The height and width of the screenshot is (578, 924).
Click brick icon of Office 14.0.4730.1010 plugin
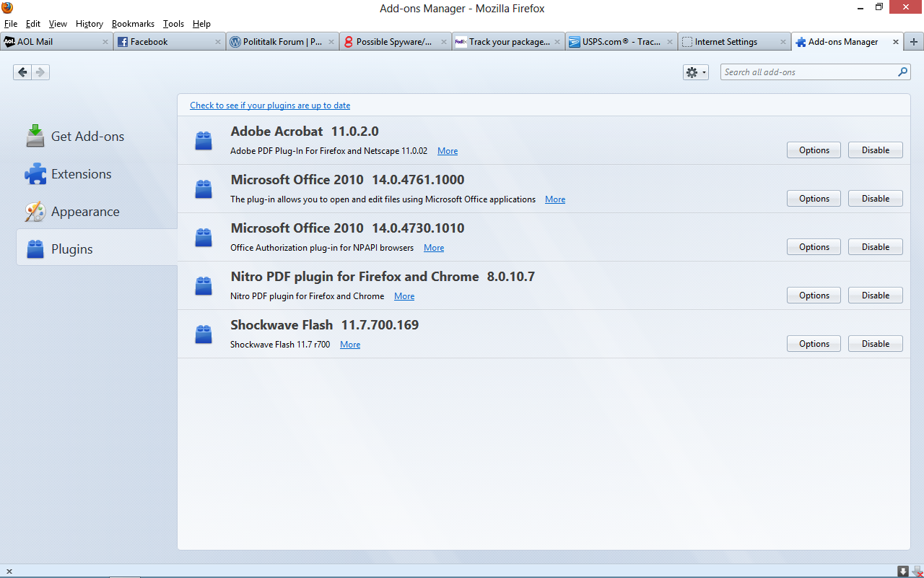(204, 238)
